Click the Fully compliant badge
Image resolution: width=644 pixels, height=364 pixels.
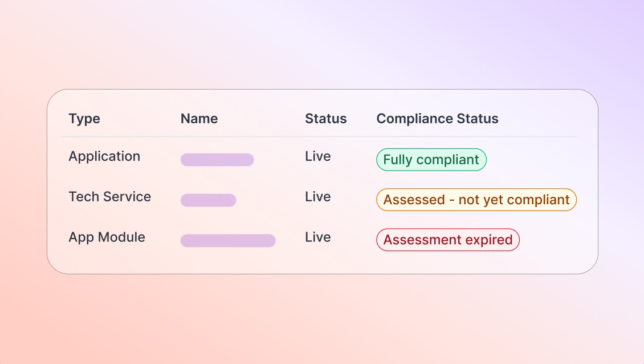tap(431, 160)
